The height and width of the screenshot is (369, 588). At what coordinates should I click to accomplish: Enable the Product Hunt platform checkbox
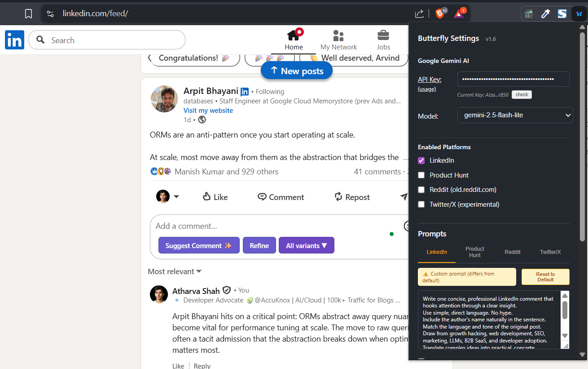click(x=421, y=175)
